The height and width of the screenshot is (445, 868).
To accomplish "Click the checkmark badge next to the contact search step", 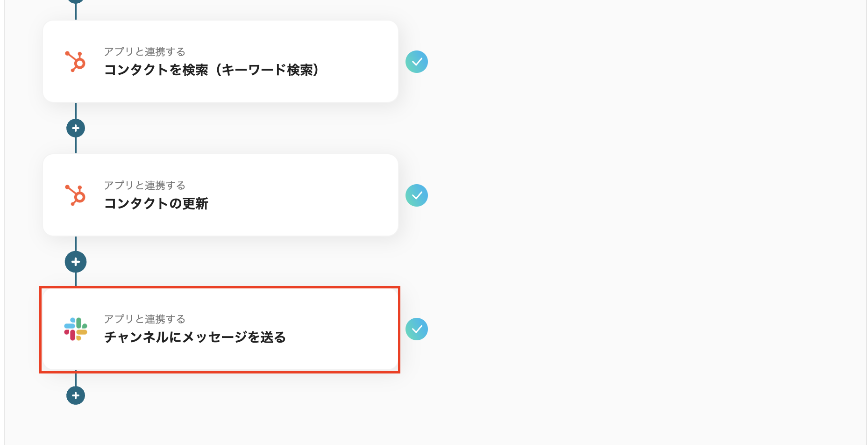I will (x=417, y=61).
